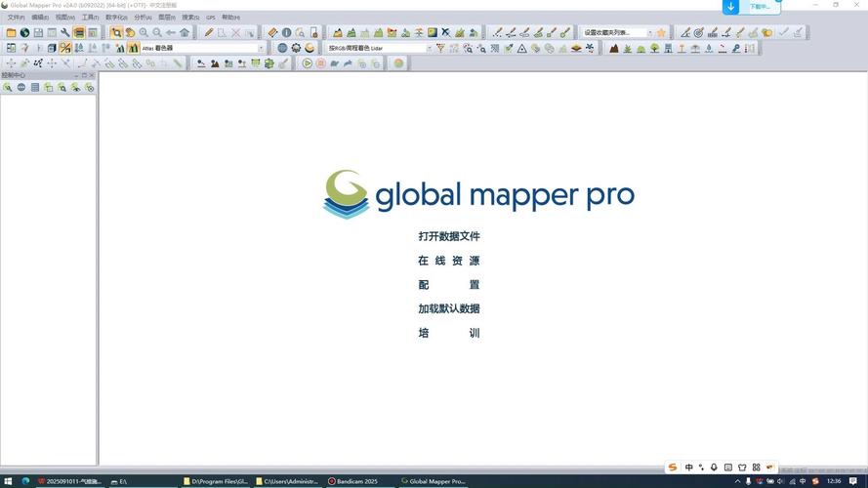Expand the favorites list dropdown

point(649,32)
